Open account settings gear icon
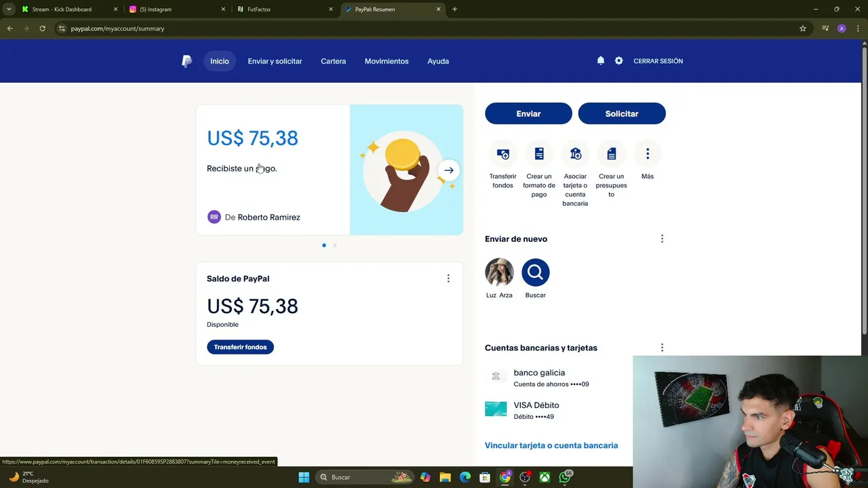Image resolution: width=868 pixels, height=488 pixels. 618,60
